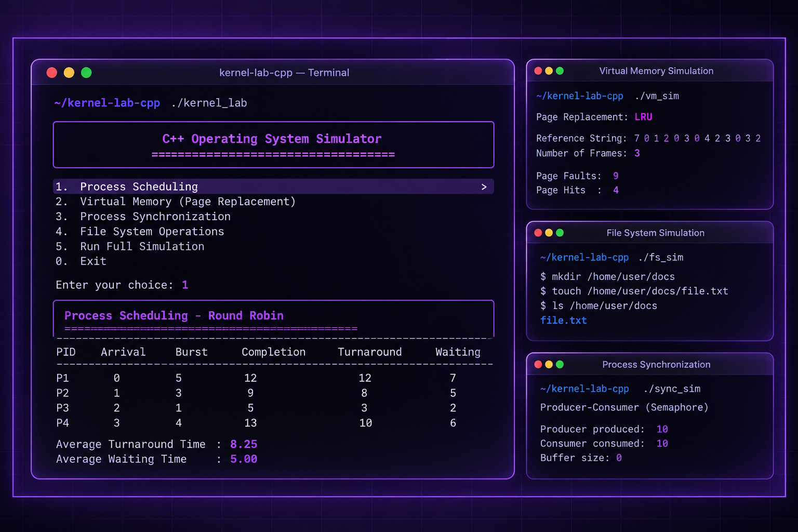Viewport: 798px width, 532px height.
Task: Maximize the File System Simulation window
Action: click(560, 233)
